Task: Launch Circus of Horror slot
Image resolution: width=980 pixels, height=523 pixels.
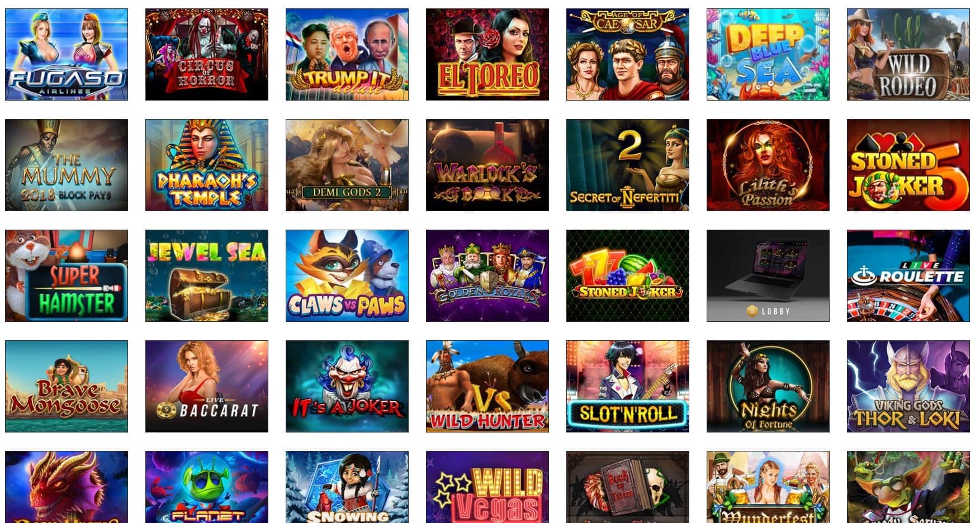Action: click(x=207, y=54)
